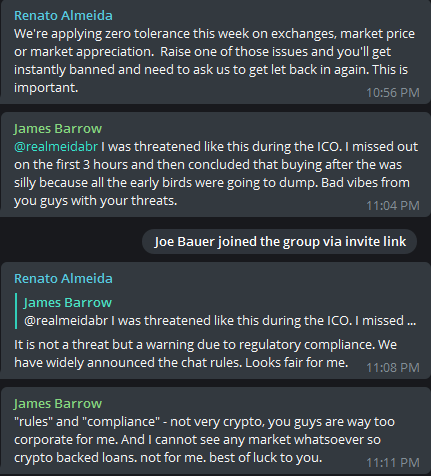431x476 pixels.
Task: Select the regulatory compliance warning message
Action: tap(205, 353)
